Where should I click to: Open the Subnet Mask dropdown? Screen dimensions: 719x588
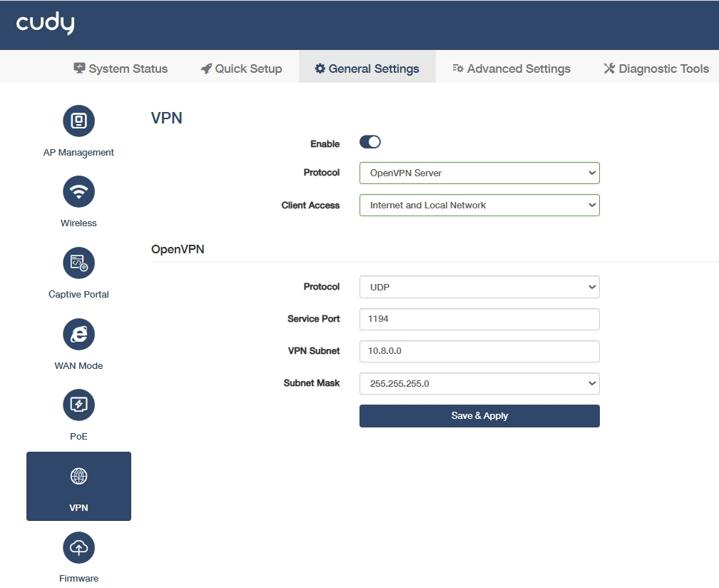479,383
